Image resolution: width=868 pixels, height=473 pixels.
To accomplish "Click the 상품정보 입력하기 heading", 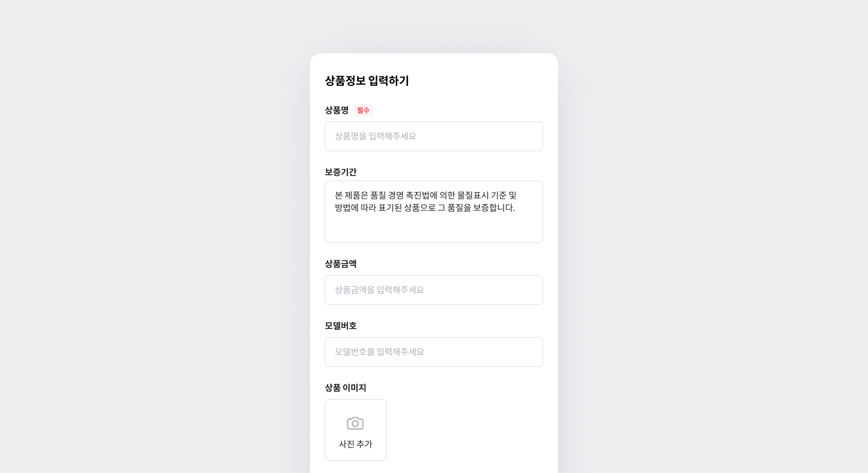I will coord(367,81).
